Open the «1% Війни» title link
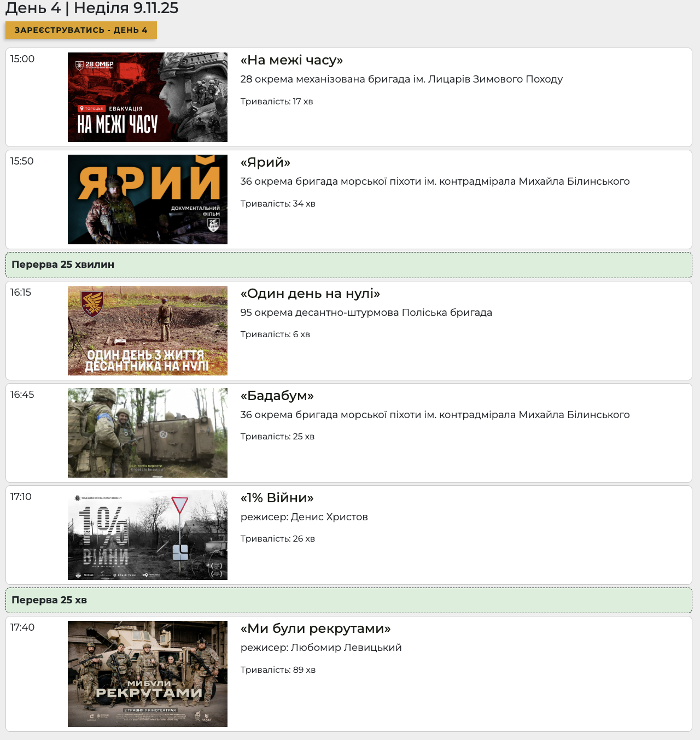This screenshot has width=700, height=740. (x=277, y=498)
